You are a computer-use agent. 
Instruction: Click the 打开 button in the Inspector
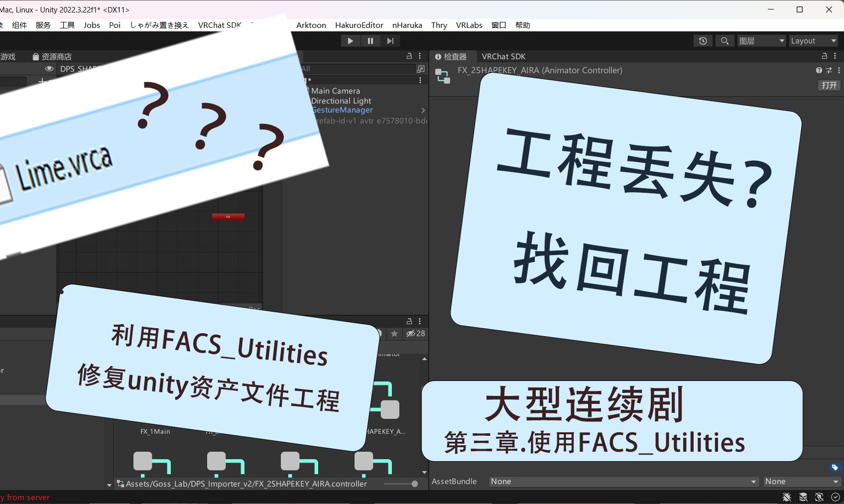(x=829, y=85)
